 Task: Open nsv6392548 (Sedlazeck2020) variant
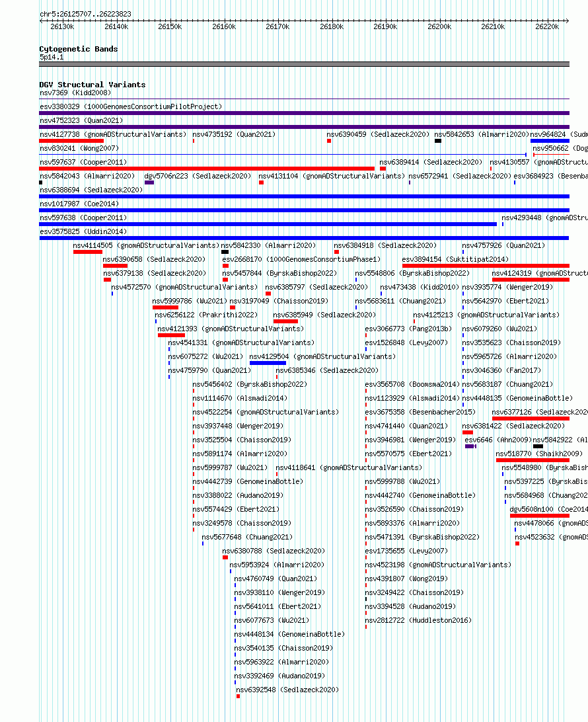287,690
